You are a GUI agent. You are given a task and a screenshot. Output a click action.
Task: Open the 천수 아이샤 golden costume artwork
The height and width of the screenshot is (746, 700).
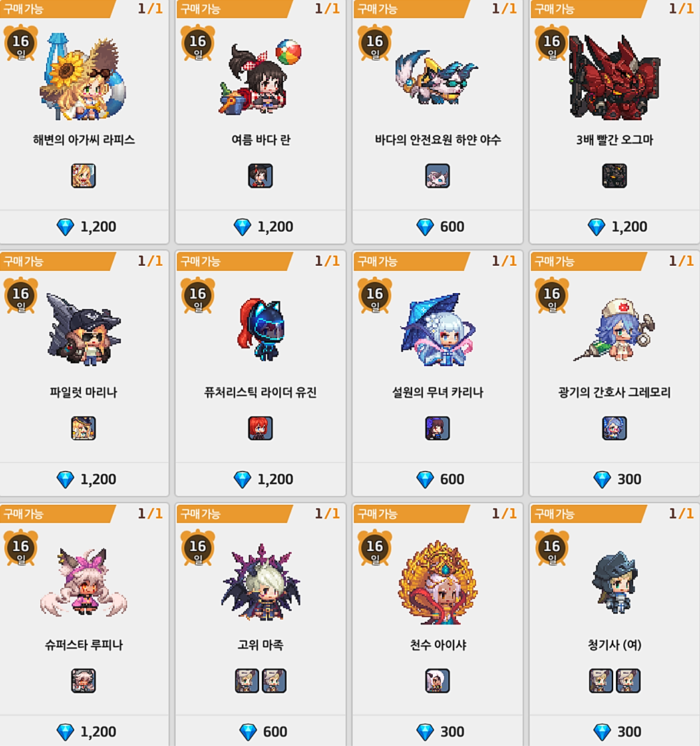(x=437, y=582)
